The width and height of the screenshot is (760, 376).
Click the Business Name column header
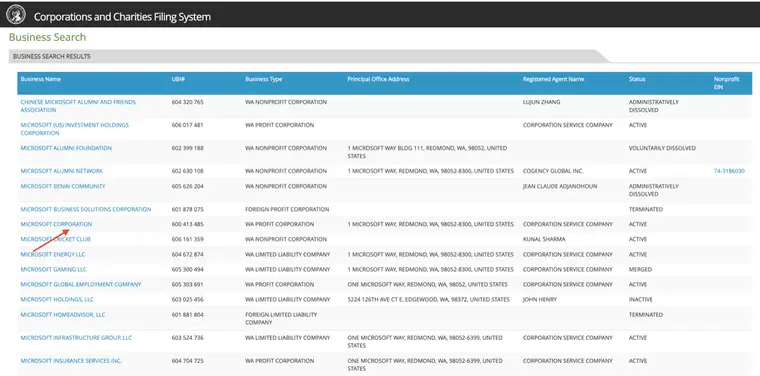[x=41, y=79]
